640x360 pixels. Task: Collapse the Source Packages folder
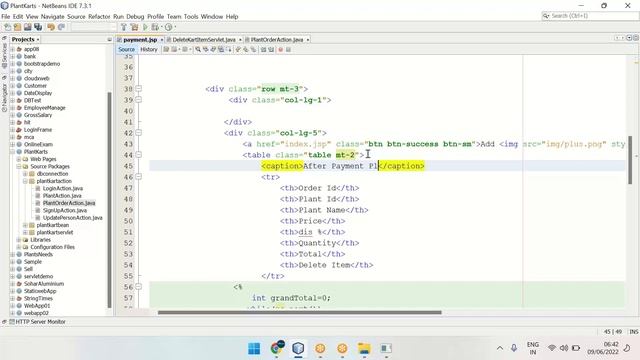pyautogui.click(x=19, y=167)
